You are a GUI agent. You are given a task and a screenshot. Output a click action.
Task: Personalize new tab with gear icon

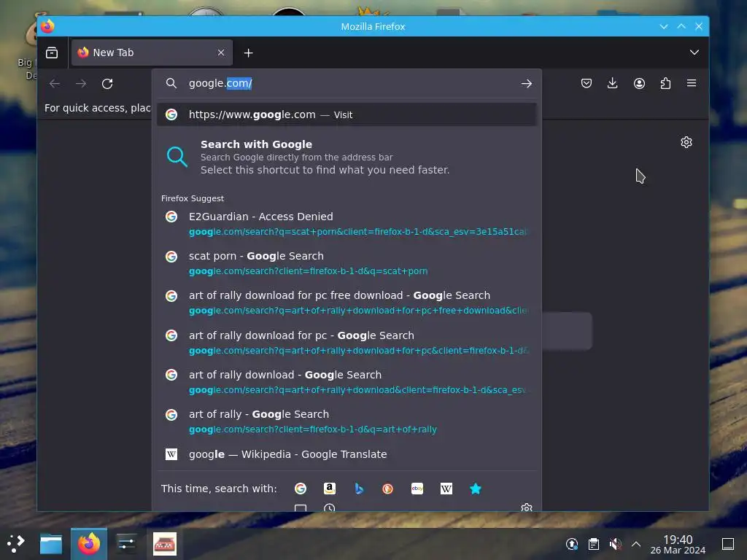tap(686, 142)
